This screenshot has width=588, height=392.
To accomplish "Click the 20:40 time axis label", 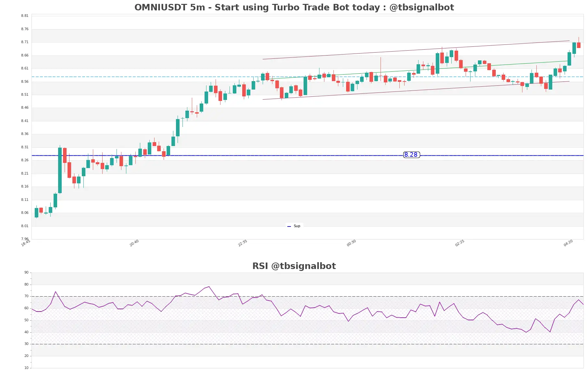I will coord(134,243).
